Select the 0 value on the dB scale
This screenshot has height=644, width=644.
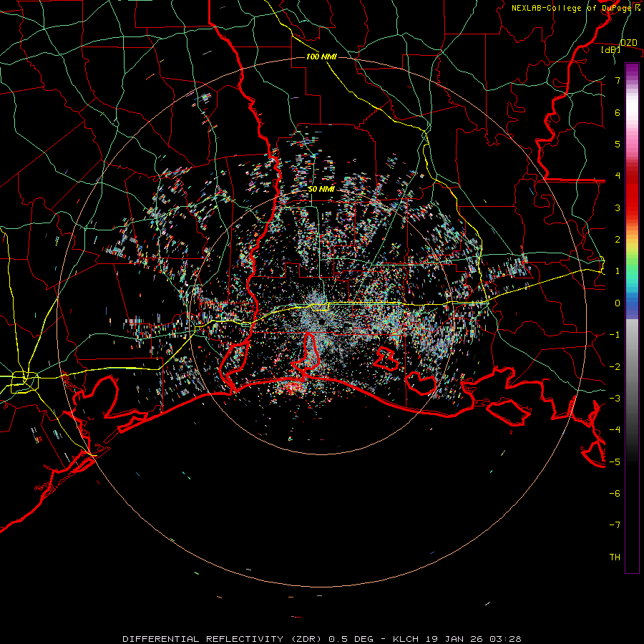pyautogui.click(x=618, y=303)
